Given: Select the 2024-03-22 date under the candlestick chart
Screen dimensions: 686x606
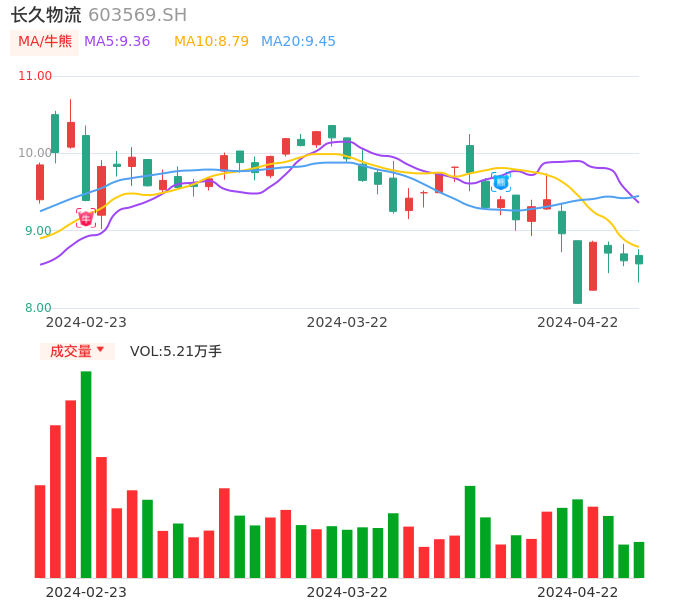Looking at the screenshot, I should pos(347,322).
